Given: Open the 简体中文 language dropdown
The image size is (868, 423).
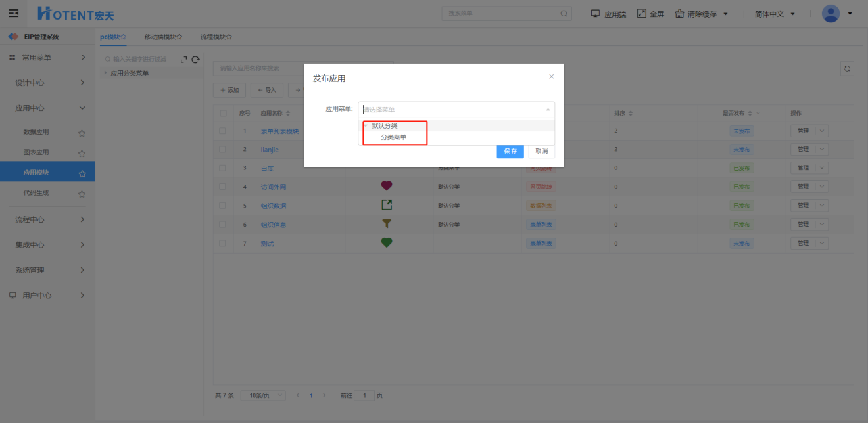Looking at the screenshot, I should [x=775, y=14].
